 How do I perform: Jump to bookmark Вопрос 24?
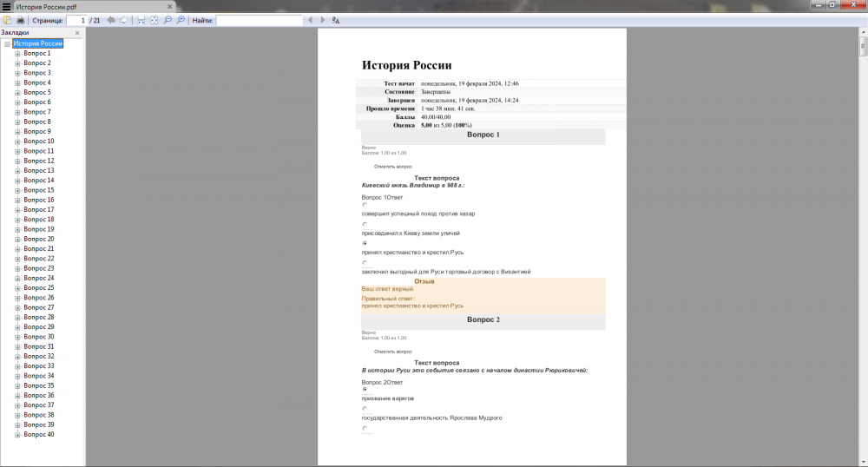(x=39, y=278)
